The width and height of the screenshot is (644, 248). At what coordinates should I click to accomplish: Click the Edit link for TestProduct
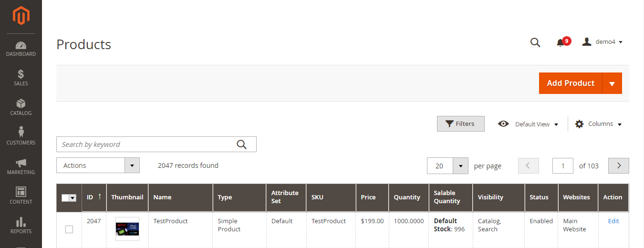(613, 221)
